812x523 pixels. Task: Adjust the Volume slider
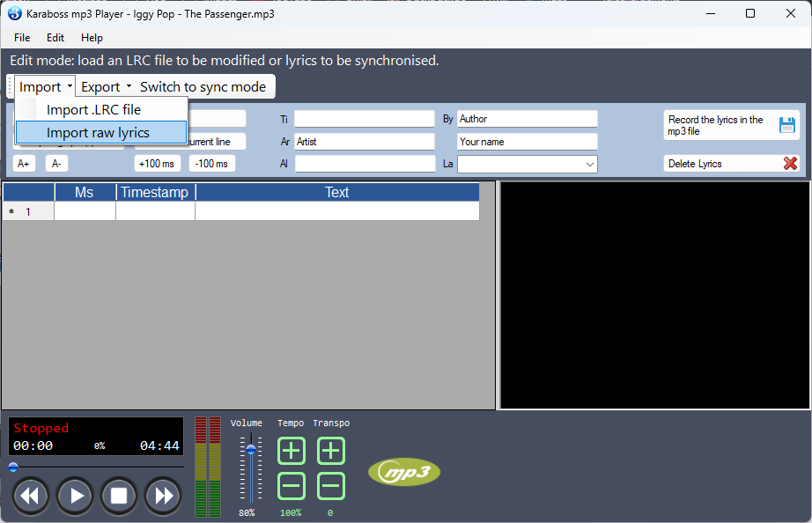[251, 450]
